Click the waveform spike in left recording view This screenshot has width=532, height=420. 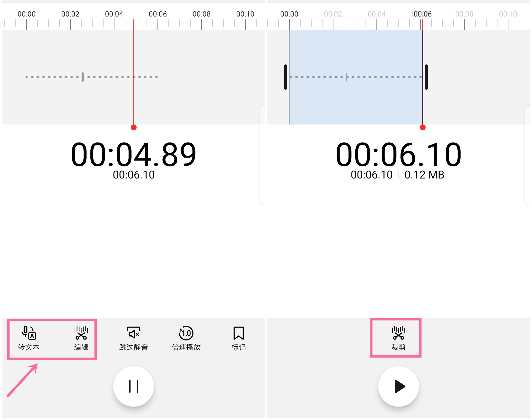click(83, 77)
